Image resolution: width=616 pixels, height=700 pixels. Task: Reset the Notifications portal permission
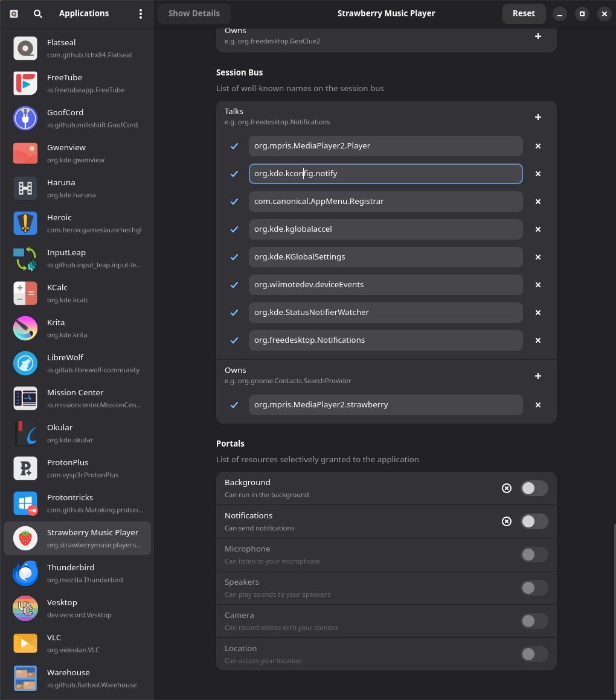507,521
